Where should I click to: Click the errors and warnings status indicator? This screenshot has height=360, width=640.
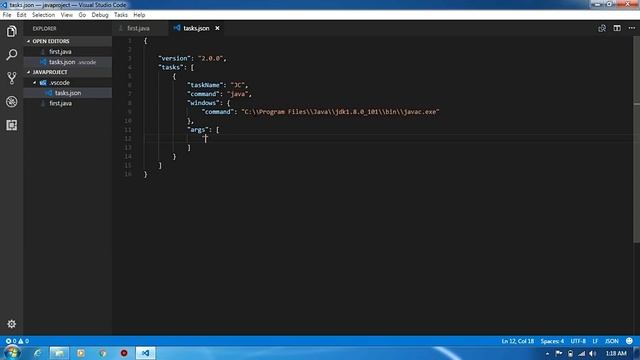(x=17, y=341)
